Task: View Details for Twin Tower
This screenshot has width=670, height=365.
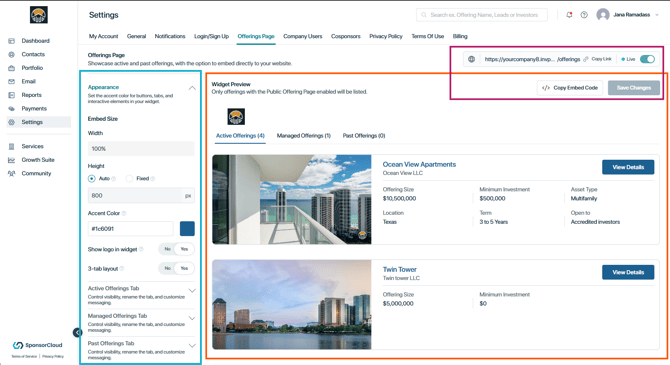Action: click(x=628, y=272)
